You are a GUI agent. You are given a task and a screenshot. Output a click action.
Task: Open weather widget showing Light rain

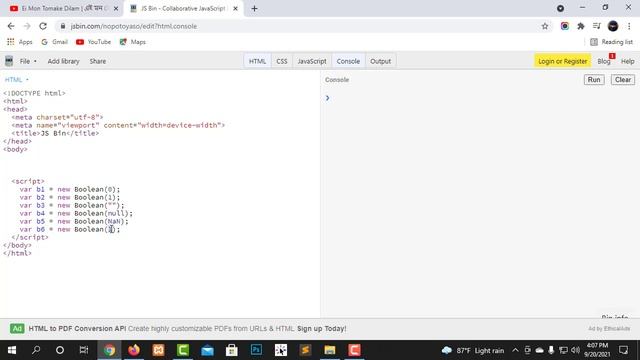[x=473, y=350]
